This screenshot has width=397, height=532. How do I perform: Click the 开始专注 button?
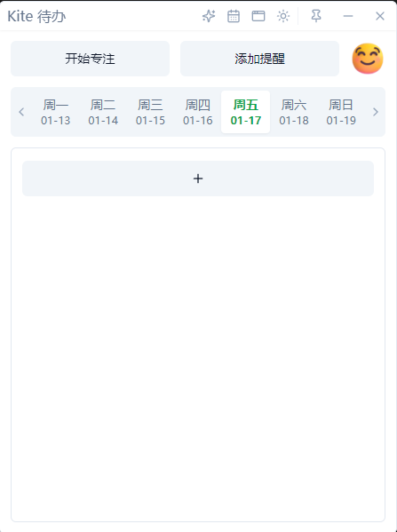[x=90, y=59]
